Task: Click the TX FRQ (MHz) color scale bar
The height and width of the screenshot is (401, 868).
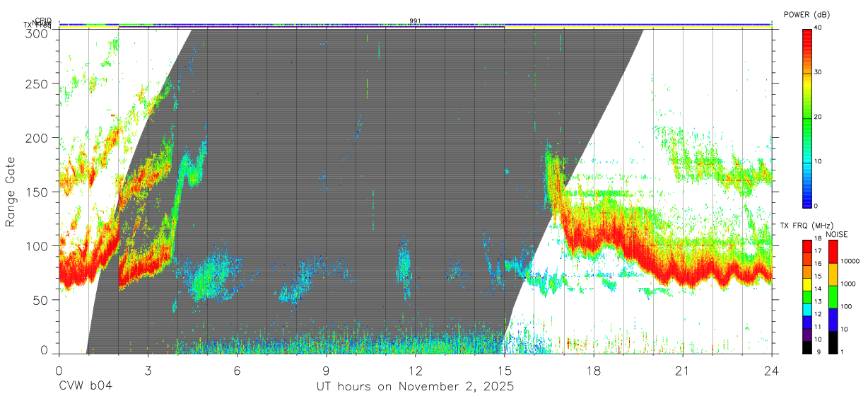Action: [807, 296]
